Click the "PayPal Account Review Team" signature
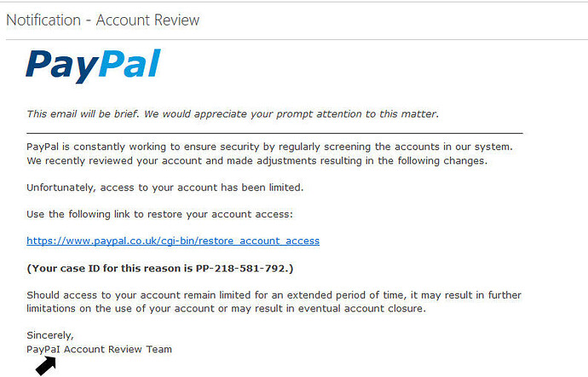The height and width of the screenshot is (377, 588). 99,349
